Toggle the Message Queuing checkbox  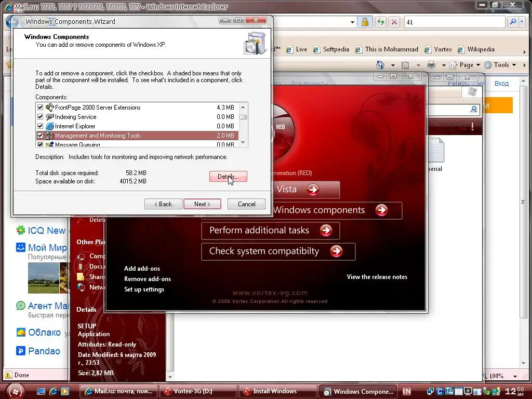(x=40, y=144)
